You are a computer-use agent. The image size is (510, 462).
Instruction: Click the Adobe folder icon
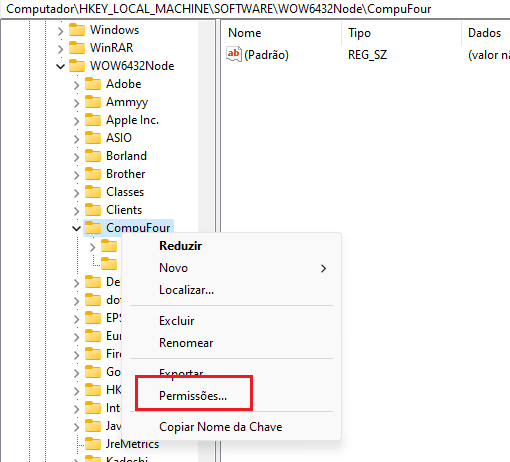coord(93,84)
